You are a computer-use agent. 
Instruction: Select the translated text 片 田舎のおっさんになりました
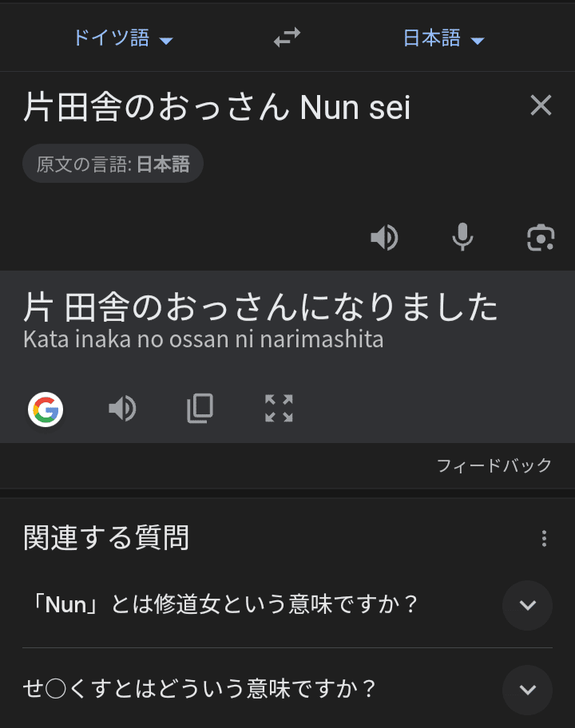coord(260,307)
